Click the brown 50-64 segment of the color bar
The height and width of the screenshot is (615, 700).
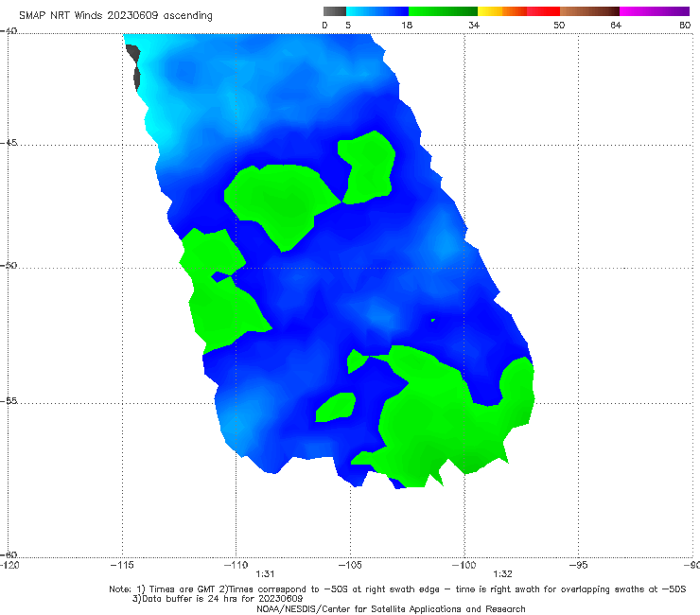(589, 11)
